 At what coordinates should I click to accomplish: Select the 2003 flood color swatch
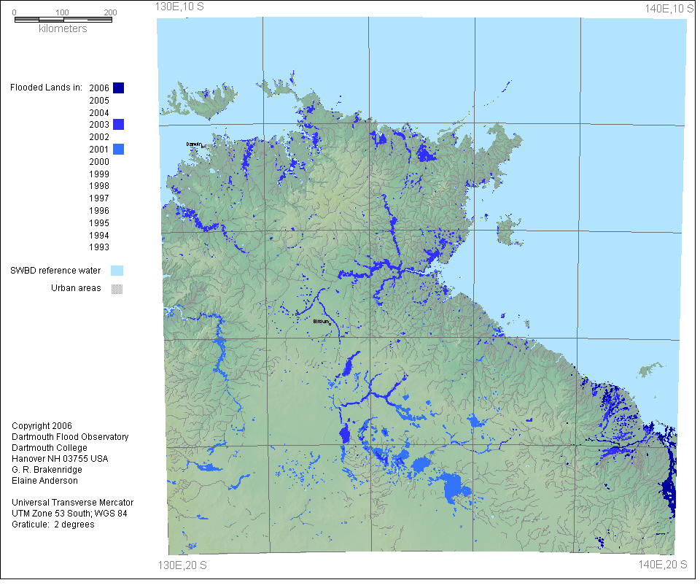pyautogui.click(x=118, y=125)
